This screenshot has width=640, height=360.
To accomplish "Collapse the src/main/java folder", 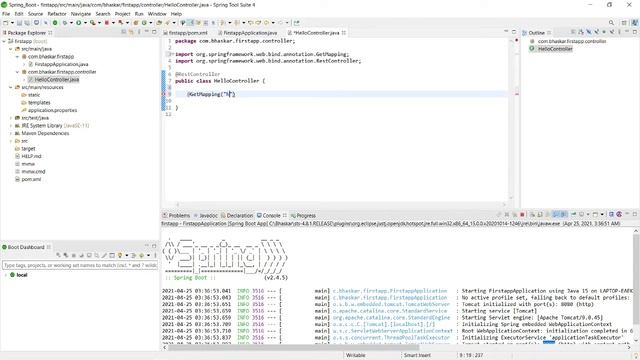I will [x=11, y=49].
